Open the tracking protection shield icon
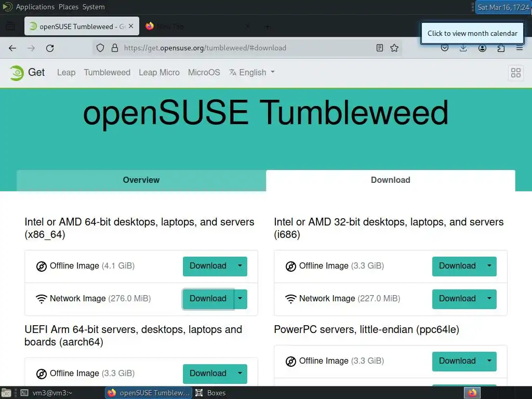Viewport: 532px width, 399px height. [x=100, y=48]
